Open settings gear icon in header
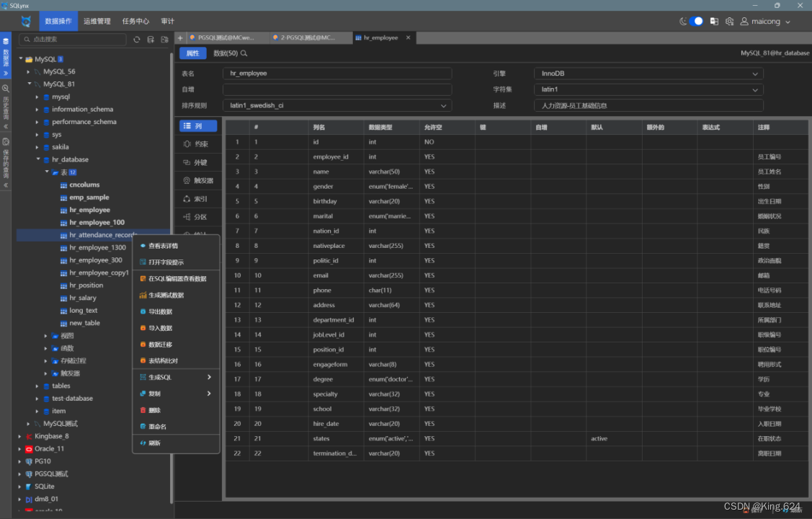Screen dimensions: 812x519 point(730,21)
